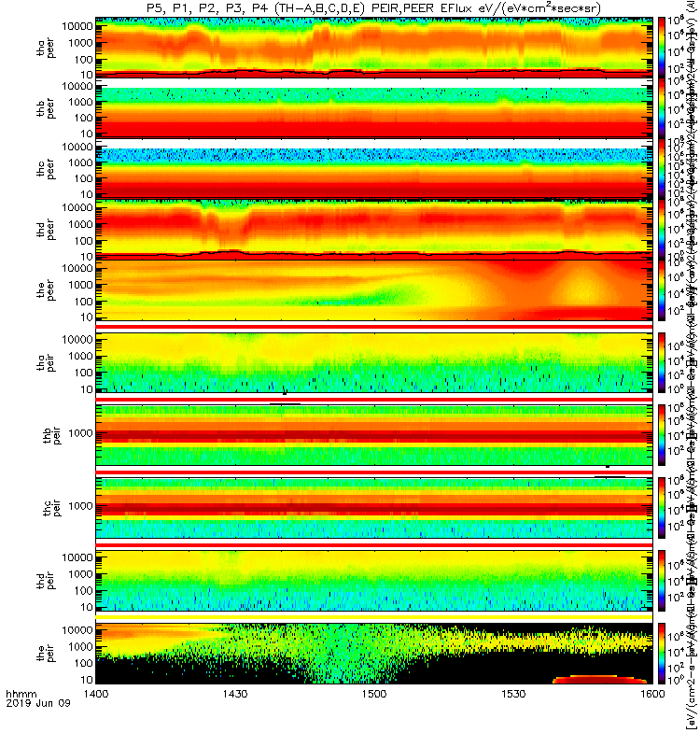700x747 pixels.
Task: Click the color bar beside thb peir
Action: [x=662, y=435]
